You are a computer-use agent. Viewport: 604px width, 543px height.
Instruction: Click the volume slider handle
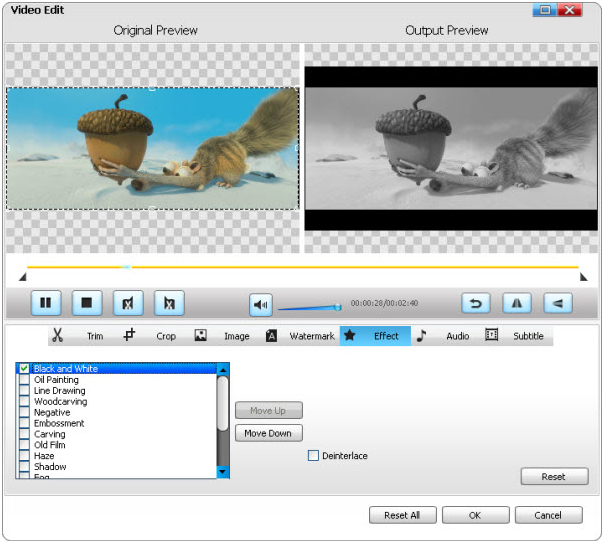click(x=338, y=307)
